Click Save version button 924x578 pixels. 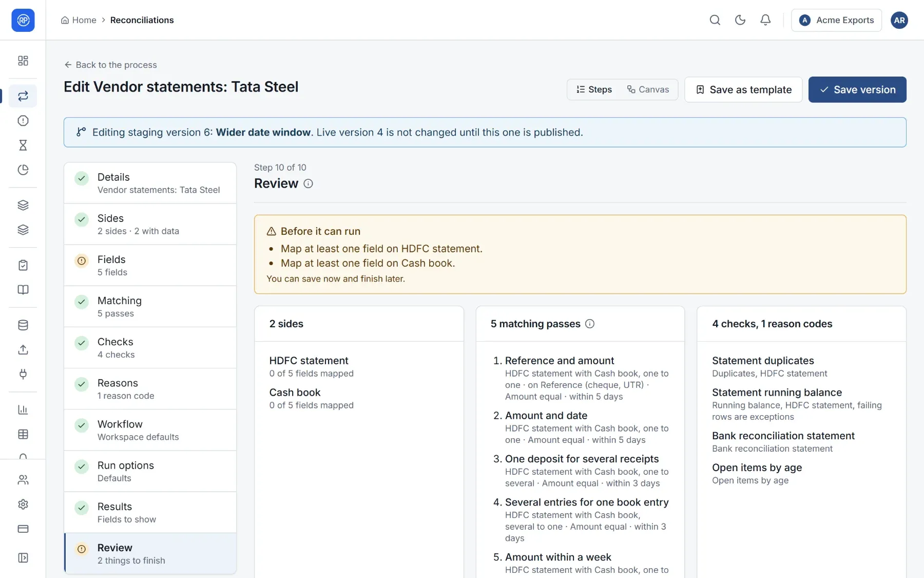[x=857, y=89]
